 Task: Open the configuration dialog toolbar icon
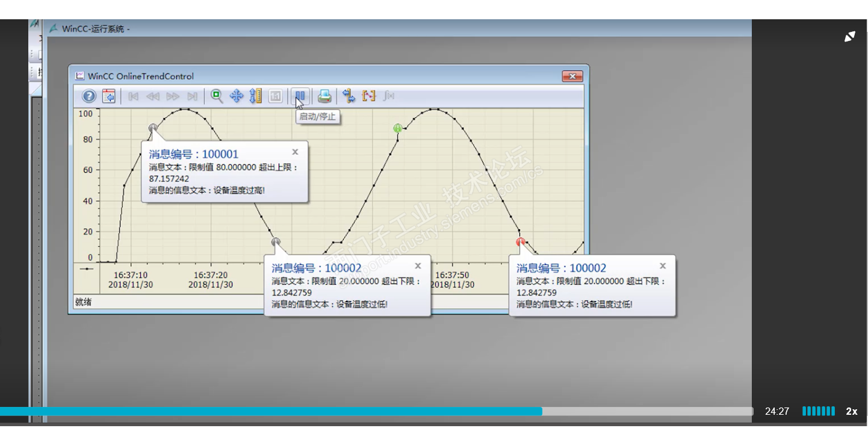(109, 96)
